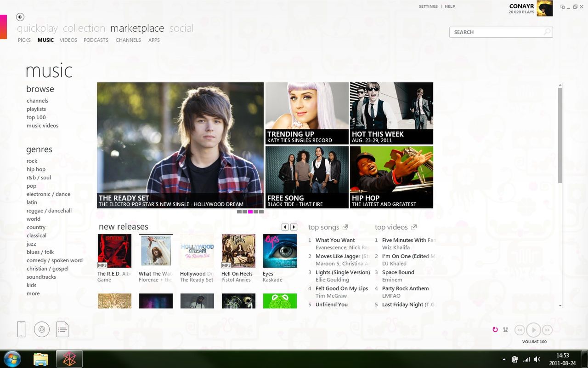The height and width of the screenshot is (368, 588).
Task: Open Hell On Heels album cover
Action: (238, 251)
